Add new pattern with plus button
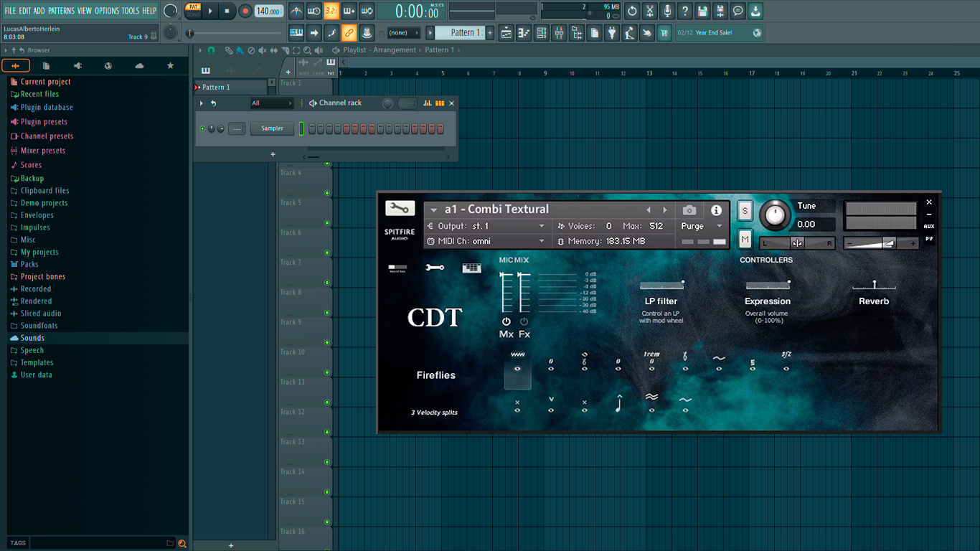This screenshot has width=980, height=551. tap(490, 32)
